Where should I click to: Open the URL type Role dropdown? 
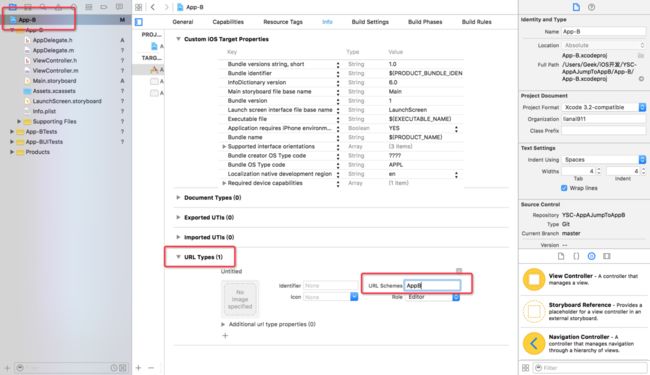433,297
